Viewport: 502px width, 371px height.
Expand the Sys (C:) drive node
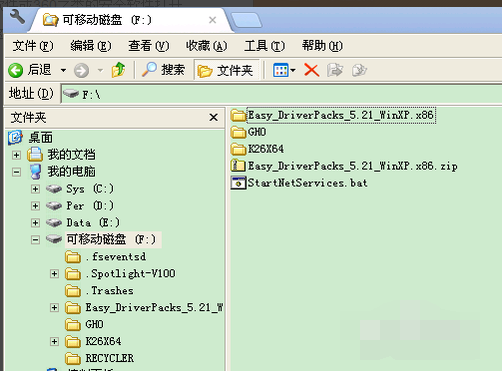coord(35,189)
